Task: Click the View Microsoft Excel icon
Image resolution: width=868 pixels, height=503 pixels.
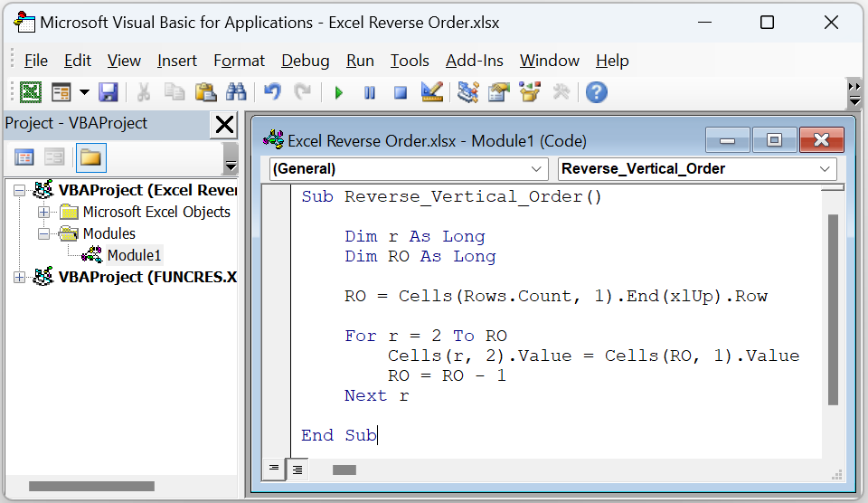Action: click(31, 92)
